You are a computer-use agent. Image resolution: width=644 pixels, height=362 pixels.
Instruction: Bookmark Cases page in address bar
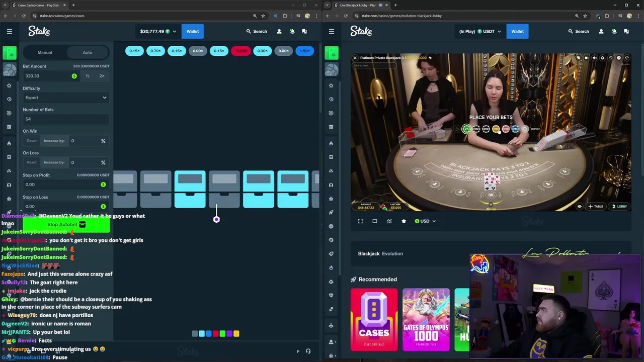tap(263, 16)
